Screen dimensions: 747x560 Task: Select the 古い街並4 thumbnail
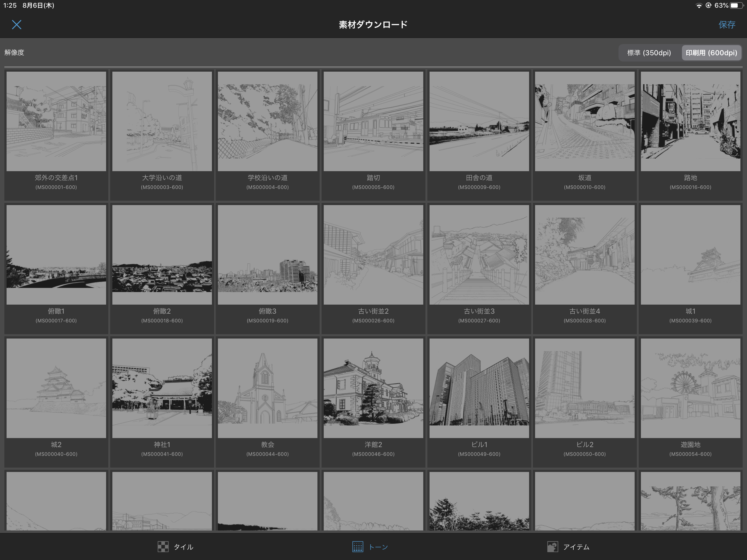(585, 255)
